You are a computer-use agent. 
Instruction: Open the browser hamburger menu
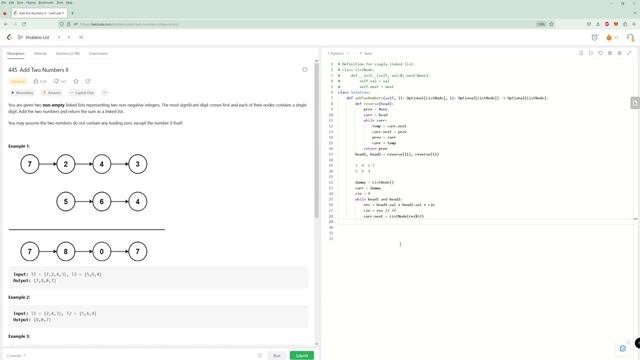[x=634, y=24]
